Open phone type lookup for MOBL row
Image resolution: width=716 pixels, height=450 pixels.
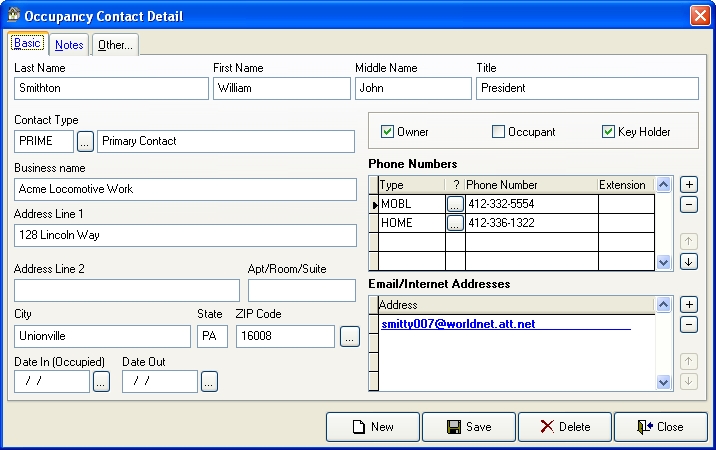455,204
